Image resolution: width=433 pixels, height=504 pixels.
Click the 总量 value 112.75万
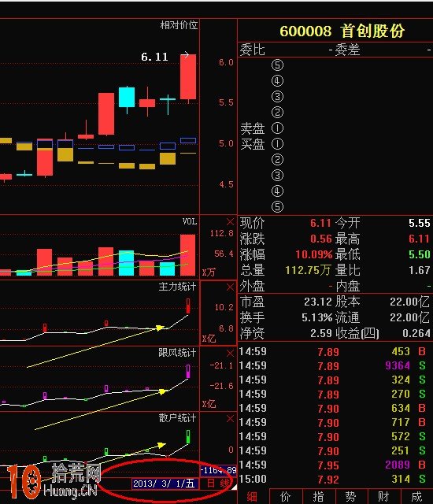pyautogui.click(x=308, y=270)
